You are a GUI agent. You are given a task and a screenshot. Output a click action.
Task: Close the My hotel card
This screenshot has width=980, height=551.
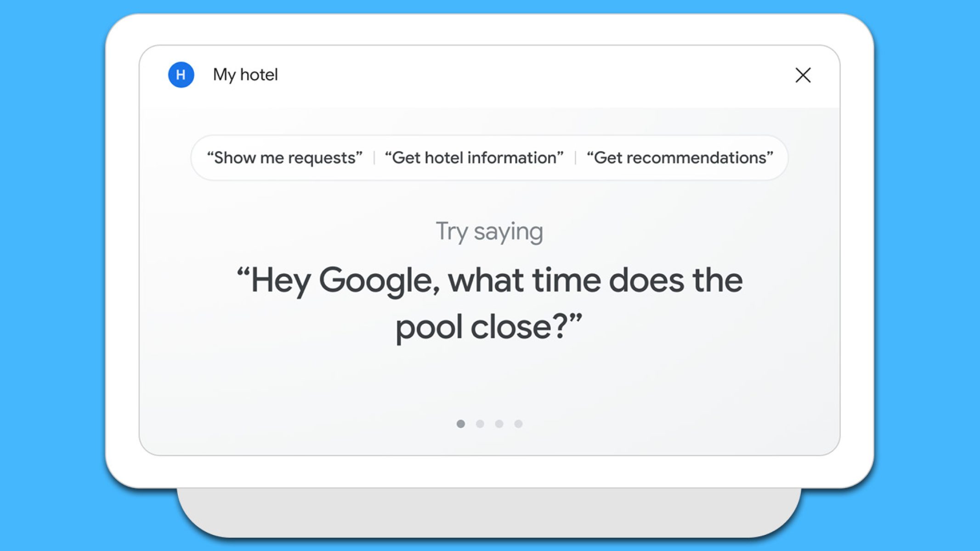tap(803, 75)
